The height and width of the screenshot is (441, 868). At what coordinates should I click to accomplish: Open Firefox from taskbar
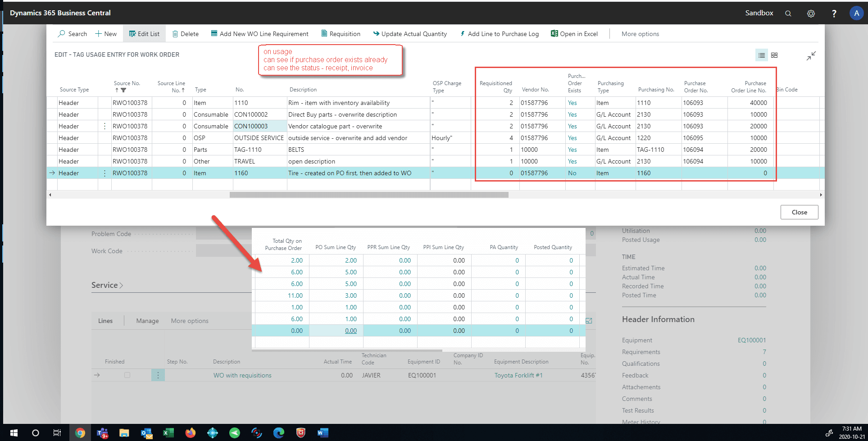[191, 433]
